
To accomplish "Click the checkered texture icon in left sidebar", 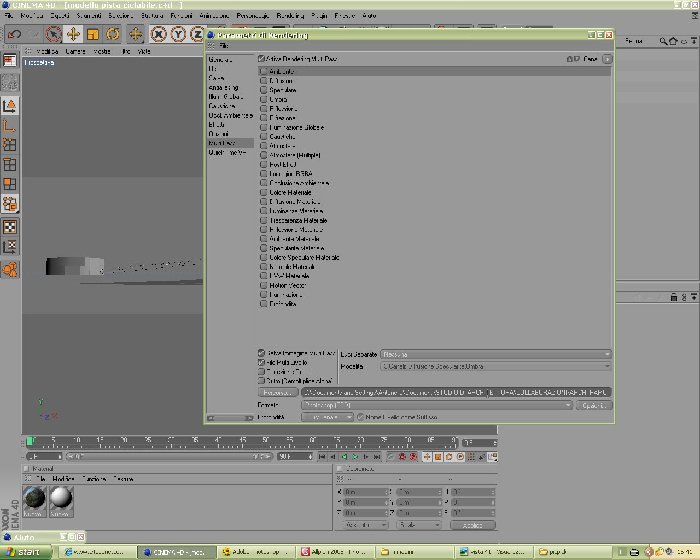I will click(x=9, y=227).
